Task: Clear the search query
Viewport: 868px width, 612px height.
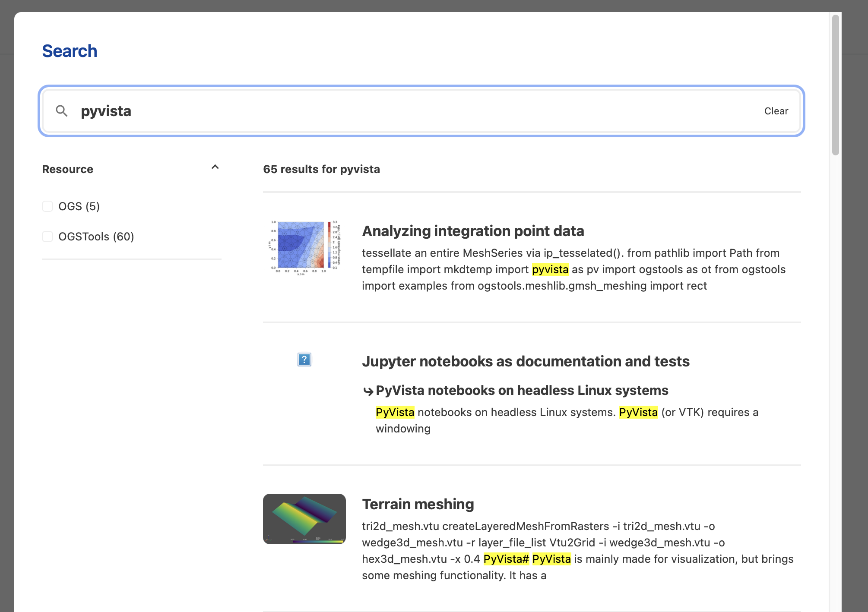Action: tap(776, 111)
